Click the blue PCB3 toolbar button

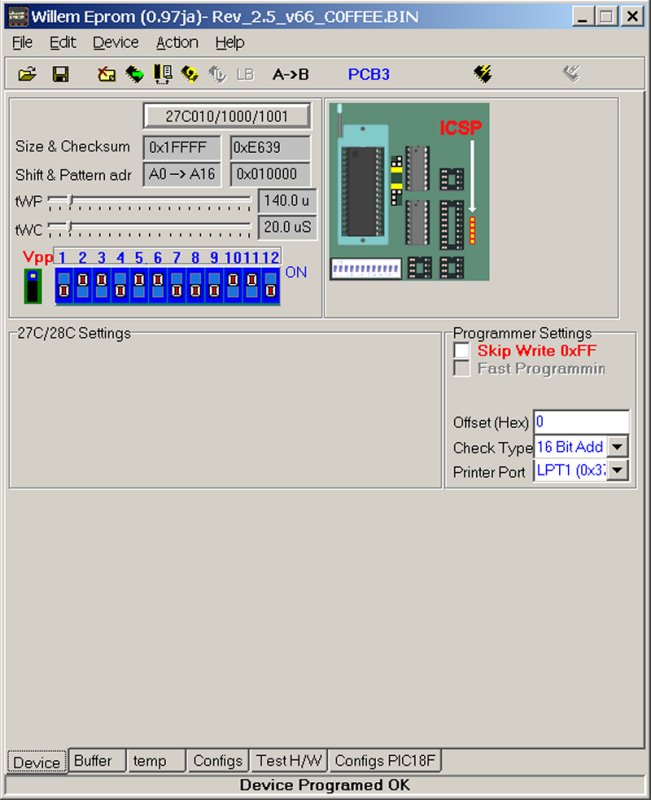coord(368,74)
